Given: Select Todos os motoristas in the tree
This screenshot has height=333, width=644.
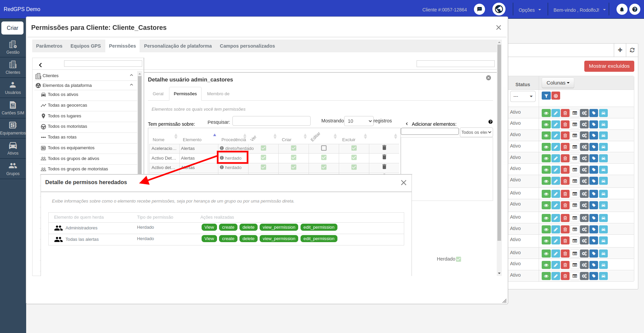Looking at the screenshot, I should 67,126.
